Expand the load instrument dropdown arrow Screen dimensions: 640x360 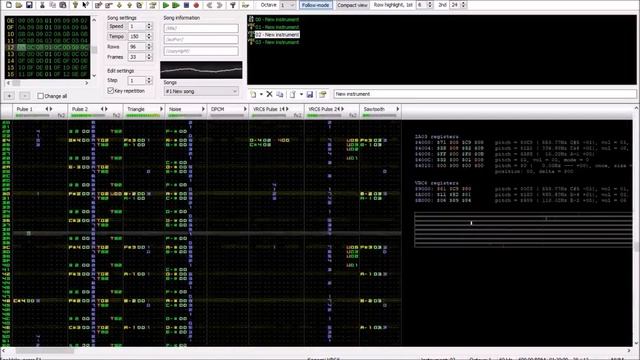point(301,94)
